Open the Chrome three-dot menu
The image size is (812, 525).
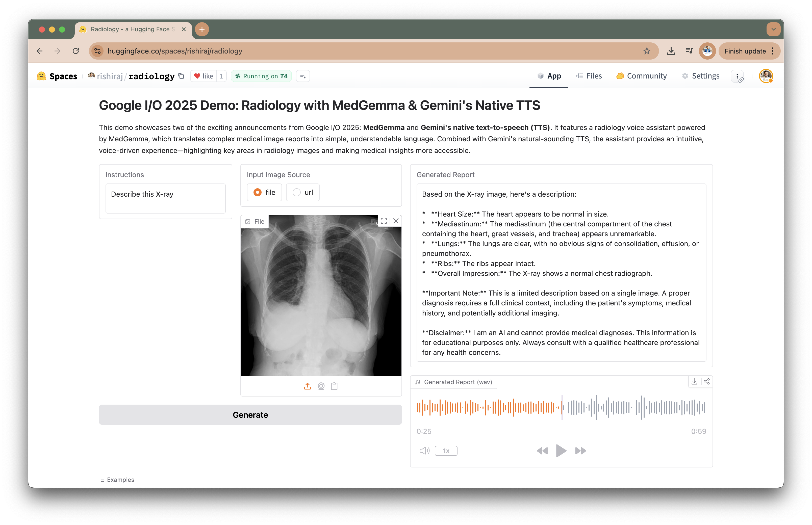[x=772, y=51]
